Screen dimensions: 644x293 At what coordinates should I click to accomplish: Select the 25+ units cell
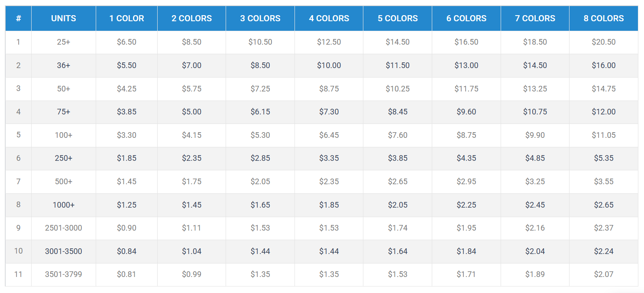[63, 42]
